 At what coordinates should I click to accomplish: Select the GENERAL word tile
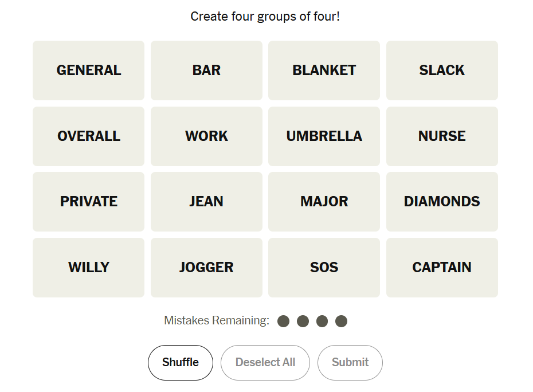pyautogui.click(x=88, y=70)
